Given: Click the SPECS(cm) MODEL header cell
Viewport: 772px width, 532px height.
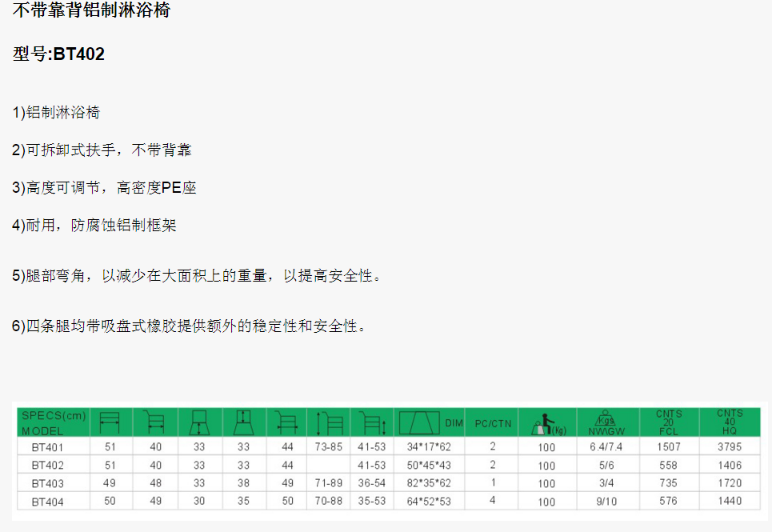Looking at the screenshot, I should (x=53, y=422).
